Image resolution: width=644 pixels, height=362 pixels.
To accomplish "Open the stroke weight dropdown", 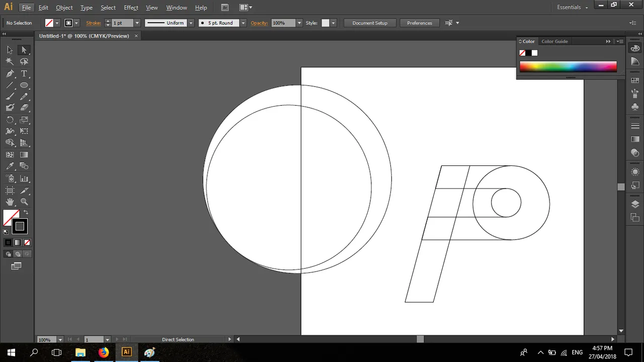I will click(x=137, y=23).
